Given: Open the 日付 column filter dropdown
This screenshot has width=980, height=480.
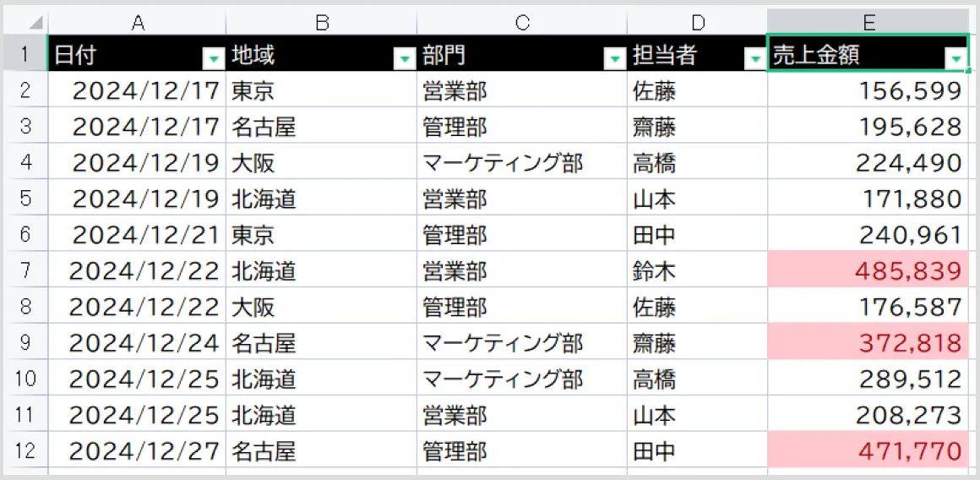Looking at the screenshot, I should pos(214,59).
